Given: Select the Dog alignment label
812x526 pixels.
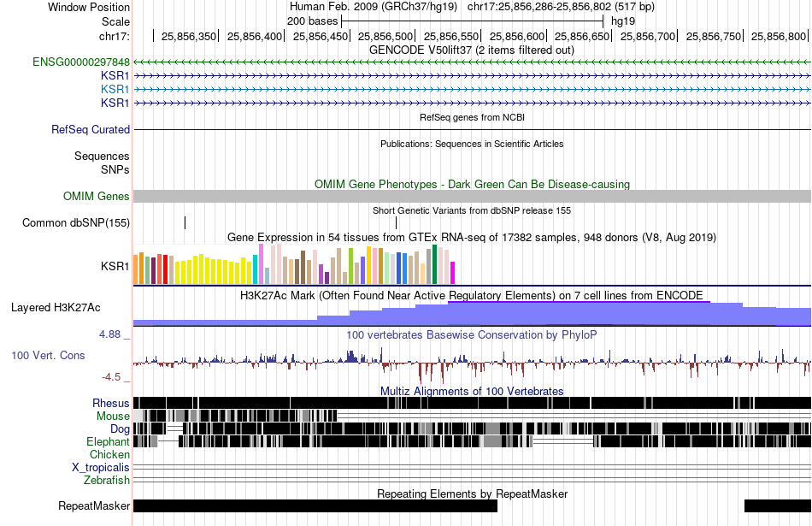Looking at the screenshot, I should pyautogui.click(x=120, y=429).
